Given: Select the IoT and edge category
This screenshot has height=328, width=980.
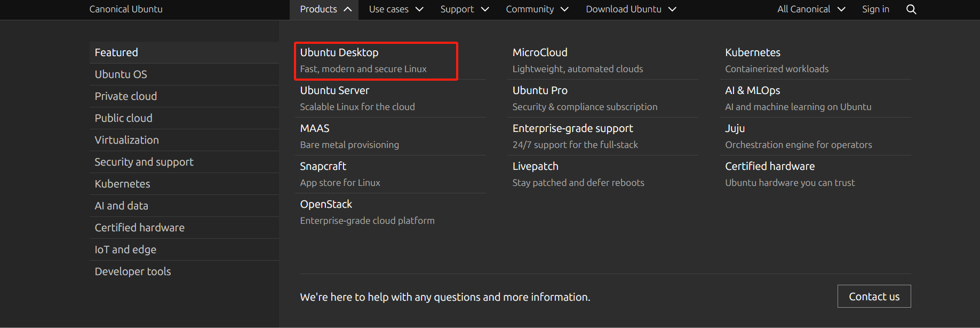Looking at the screenshot, I should [x=184, y=249].
